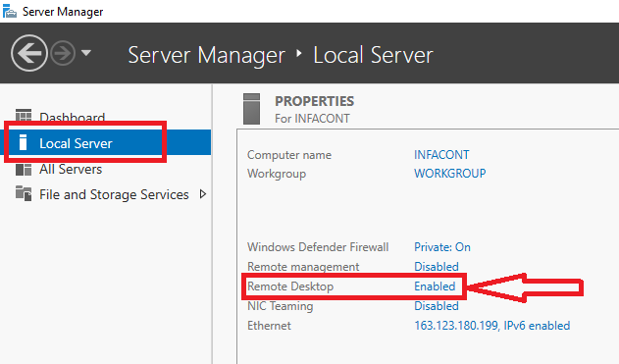Click the File and Storage Services icon
619x364 pixels.
point(24,193)
